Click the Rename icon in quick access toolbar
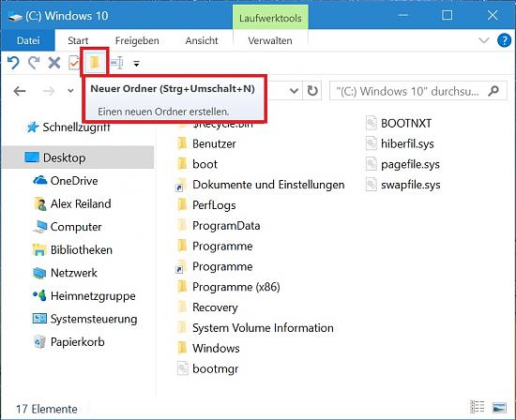This screenshot has height=420, width=516. [117, 63]
